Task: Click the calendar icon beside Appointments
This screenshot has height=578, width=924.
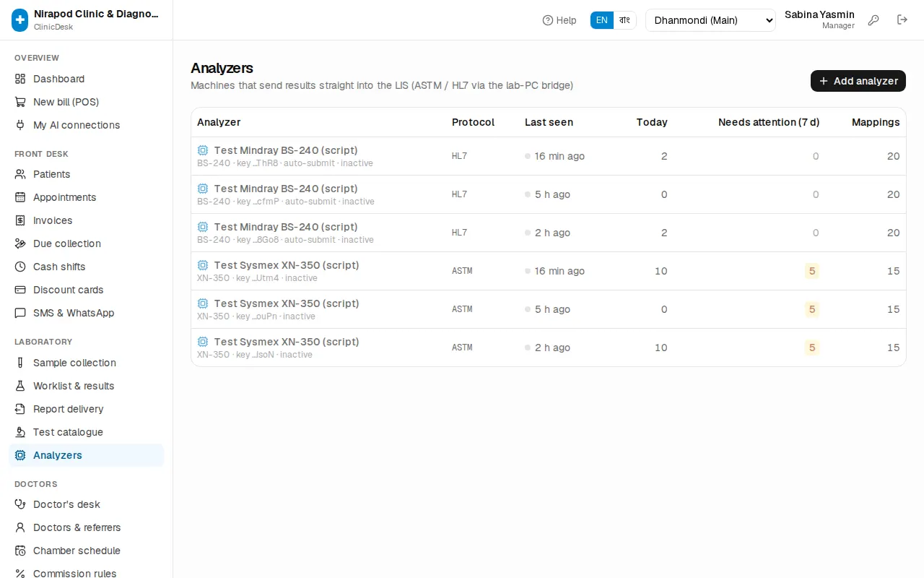Action: (x=20, y=197)
